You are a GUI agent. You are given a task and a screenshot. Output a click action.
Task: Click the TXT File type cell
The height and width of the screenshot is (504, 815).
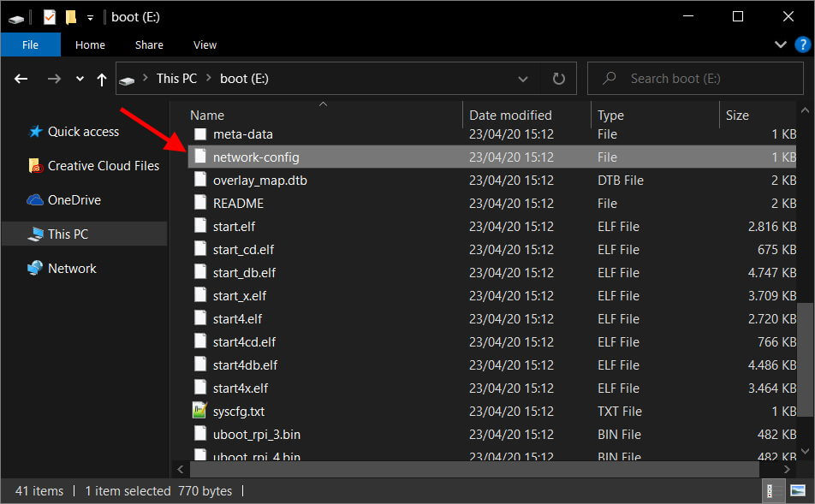(620, 412)
